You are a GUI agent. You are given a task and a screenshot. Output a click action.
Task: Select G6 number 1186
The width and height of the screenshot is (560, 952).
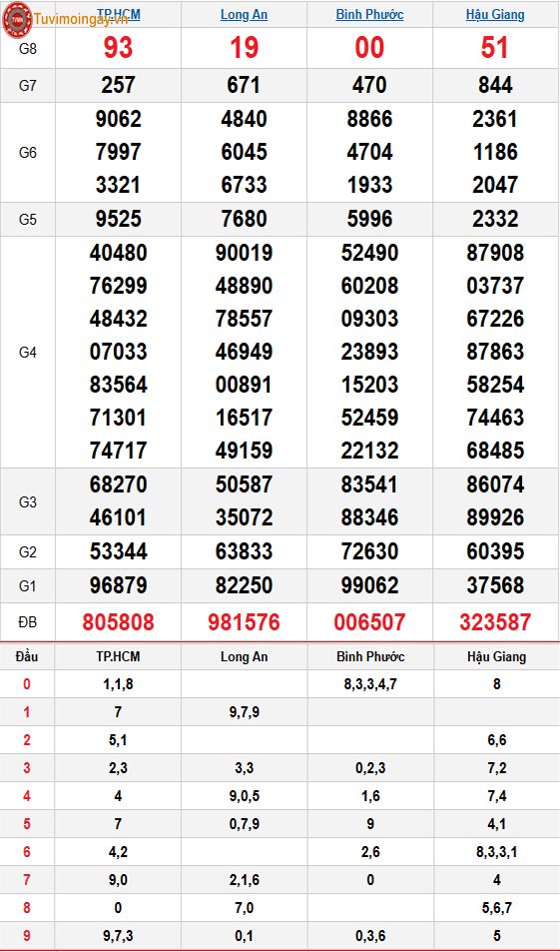[x=495, y=152]
